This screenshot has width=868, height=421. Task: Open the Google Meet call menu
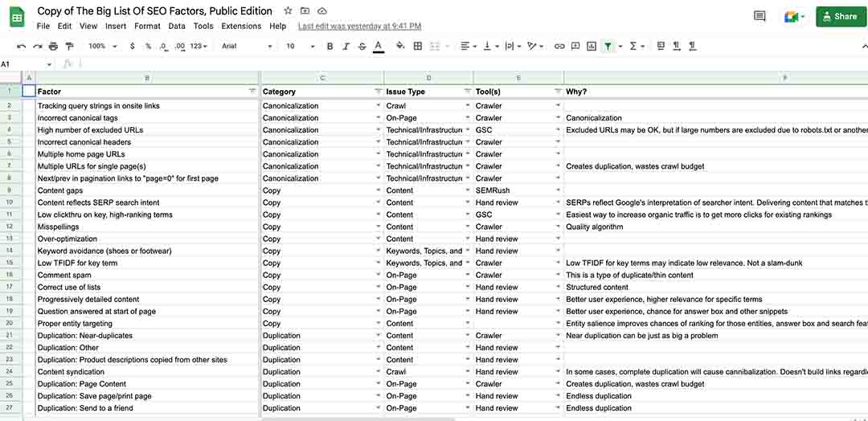coord(794,17)
